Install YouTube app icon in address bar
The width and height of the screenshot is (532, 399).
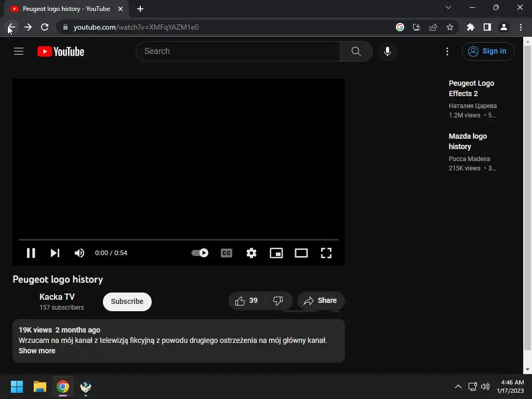pyautogui.click(x=417, y=27)
